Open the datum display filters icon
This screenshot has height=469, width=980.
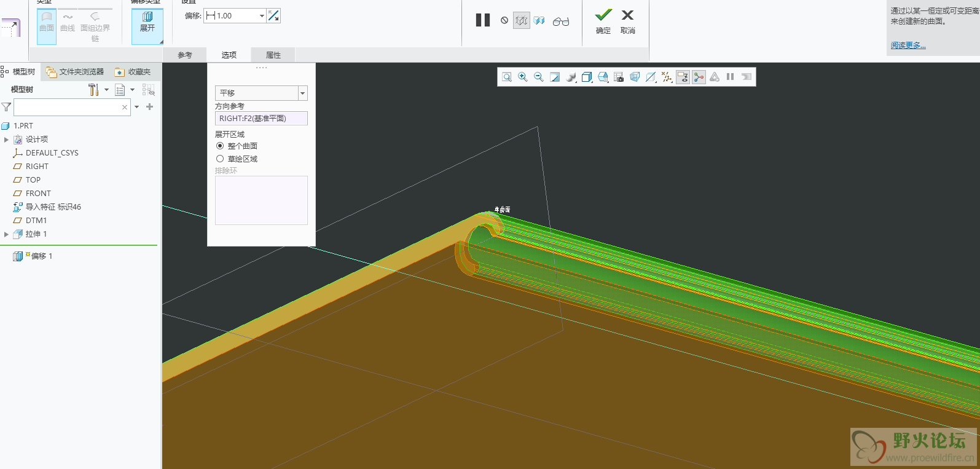coord(651,77)
